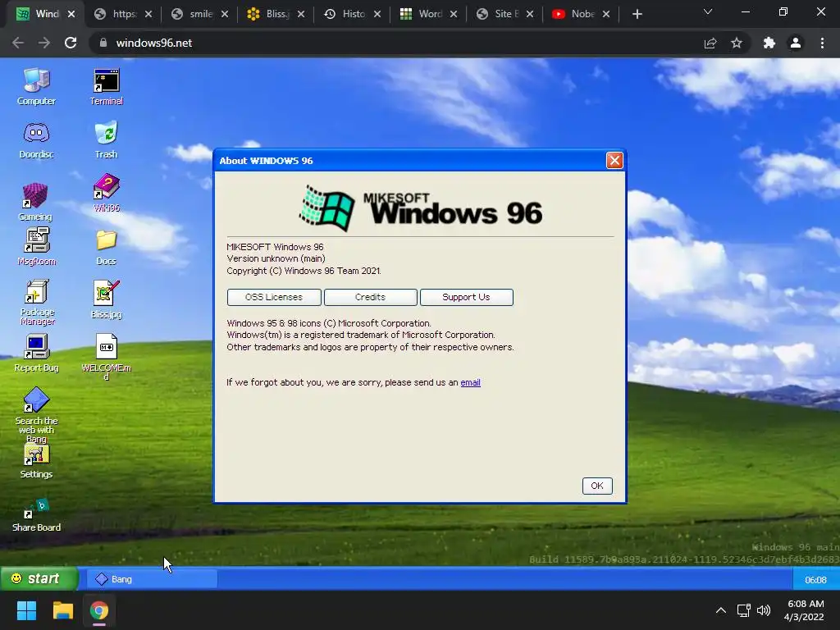Click the Credits button
The width and height of the screenshot is (840, 630).
pyautogui.click(x=370, y=297)
